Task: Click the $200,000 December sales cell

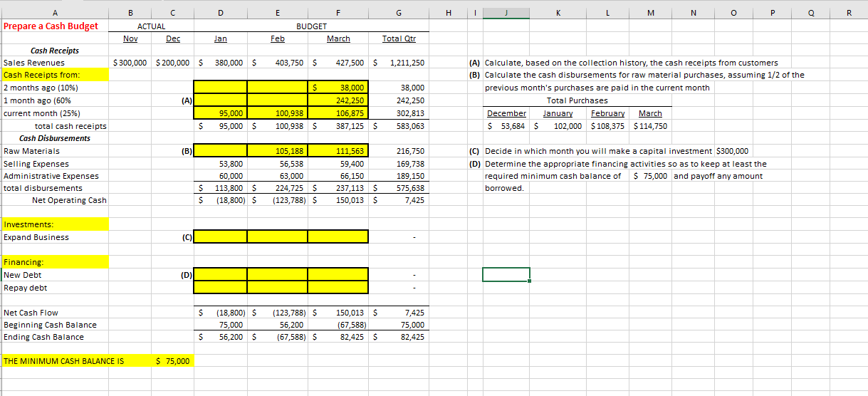Action: pyautogui.click(x=173, y=63)
